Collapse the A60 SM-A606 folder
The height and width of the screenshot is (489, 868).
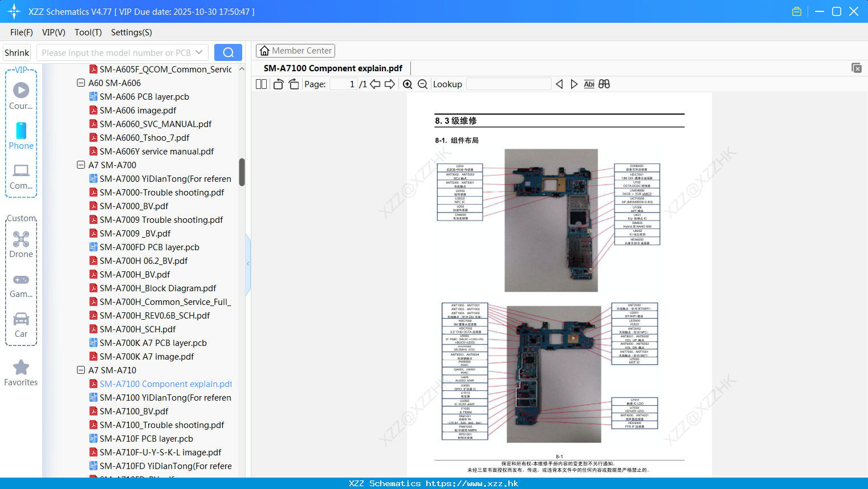(x=81, y=83)
